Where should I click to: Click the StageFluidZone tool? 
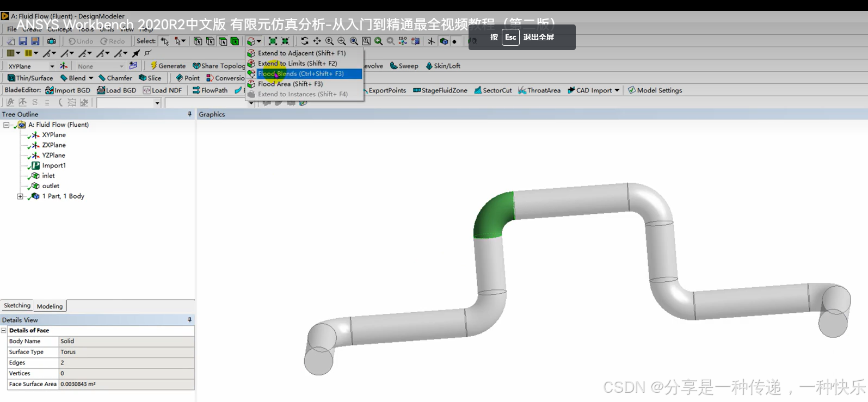pos(440,90)
